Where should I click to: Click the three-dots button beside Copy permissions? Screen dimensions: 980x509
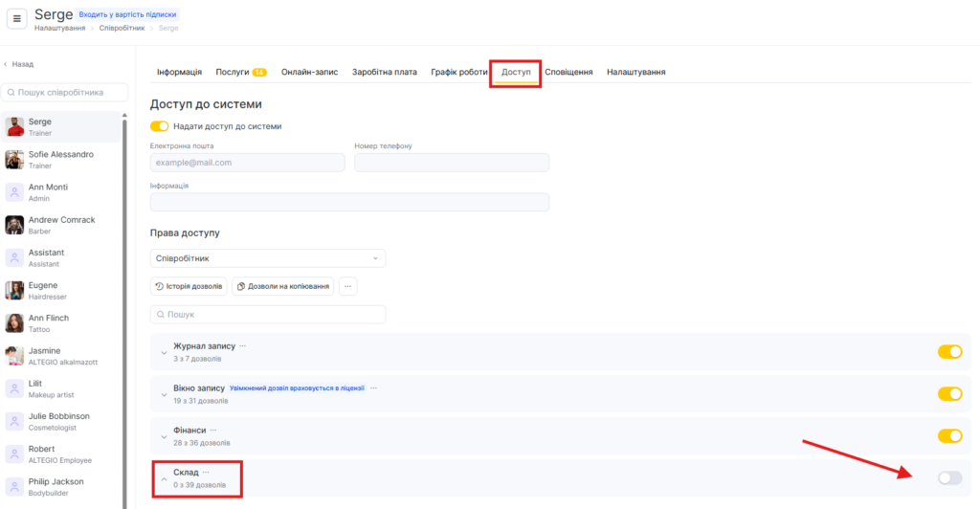pos(348,286)
